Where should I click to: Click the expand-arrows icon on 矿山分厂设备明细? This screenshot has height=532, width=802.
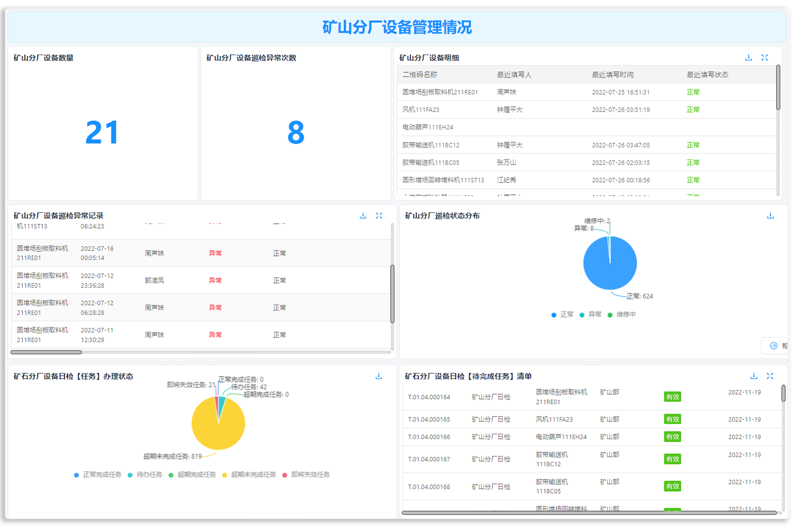[x=765, y=58]
